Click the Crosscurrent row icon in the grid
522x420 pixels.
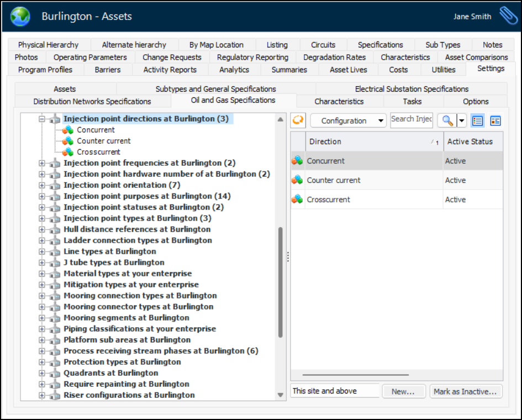[298, 200]
